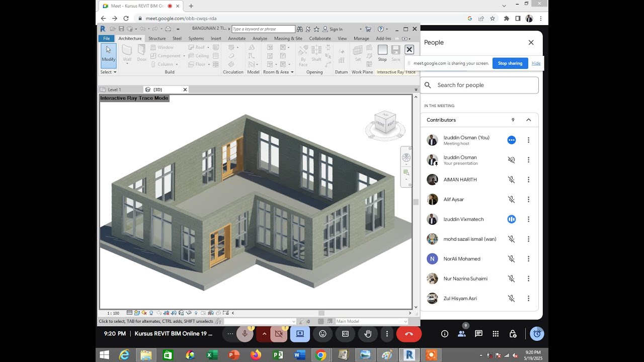Switch to the Manage ribbon tab
Screen dimensions: 644x362
(x=361, y=38)
